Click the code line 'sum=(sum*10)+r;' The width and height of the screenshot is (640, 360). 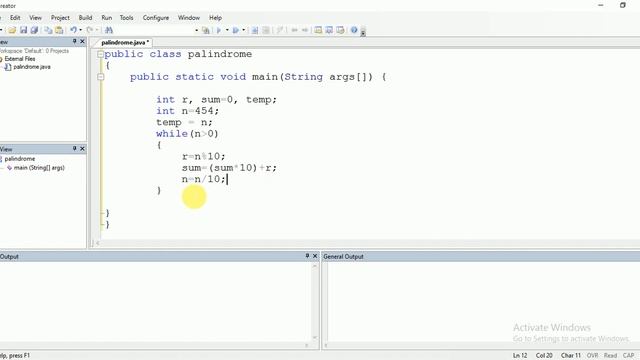[229, 167]
